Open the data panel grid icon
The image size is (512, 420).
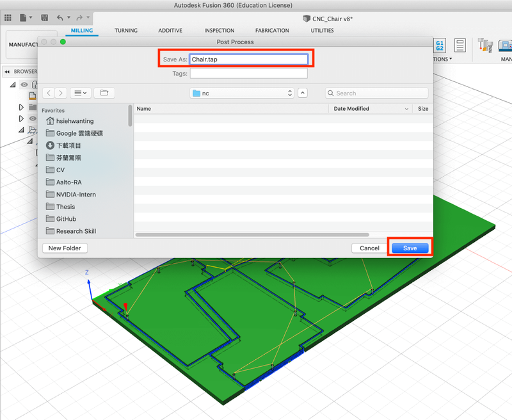tap(8, 18)
